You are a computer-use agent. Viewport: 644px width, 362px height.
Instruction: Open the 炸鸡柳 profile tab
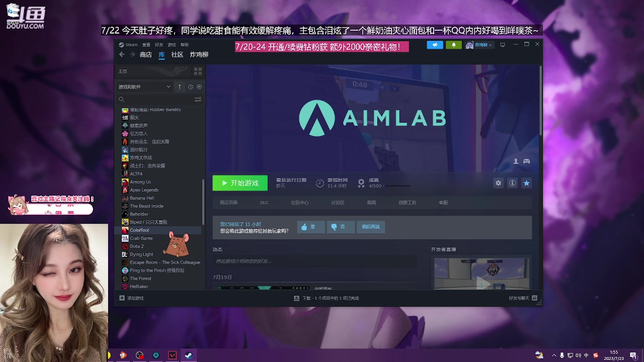pos(199,54)
